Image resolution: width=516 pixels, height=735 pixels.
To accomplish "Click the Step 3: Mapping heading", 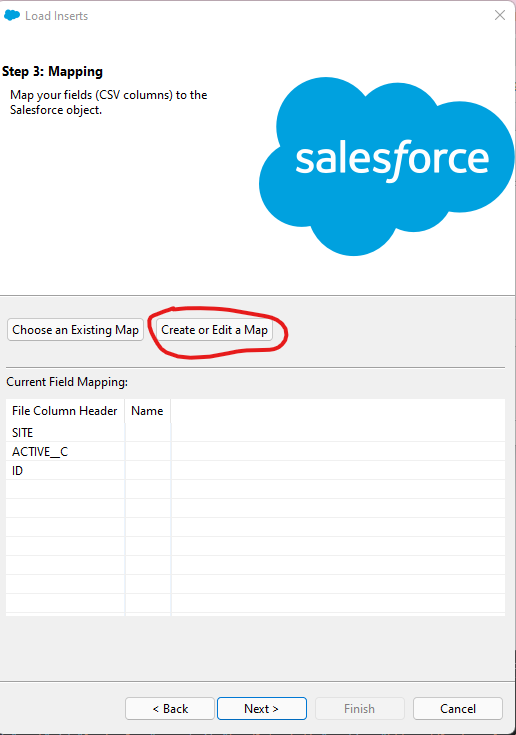I will point(52,72).
